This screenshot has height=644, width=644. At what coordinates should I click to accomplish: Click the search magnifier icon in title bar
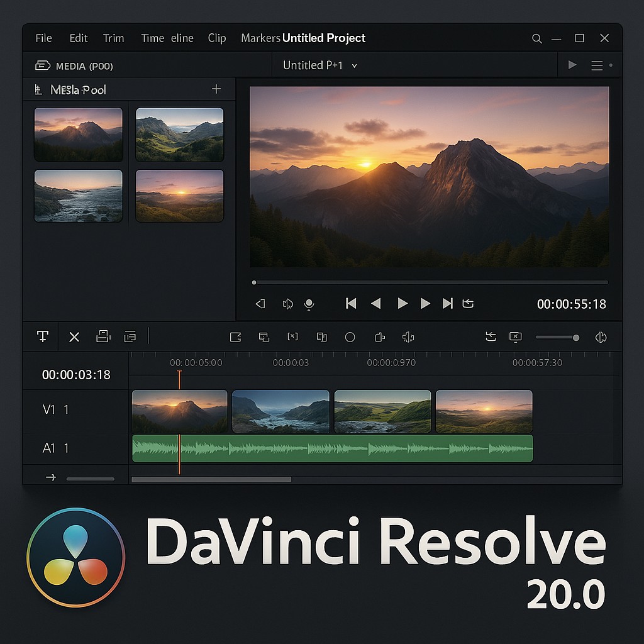pos(536,38)
